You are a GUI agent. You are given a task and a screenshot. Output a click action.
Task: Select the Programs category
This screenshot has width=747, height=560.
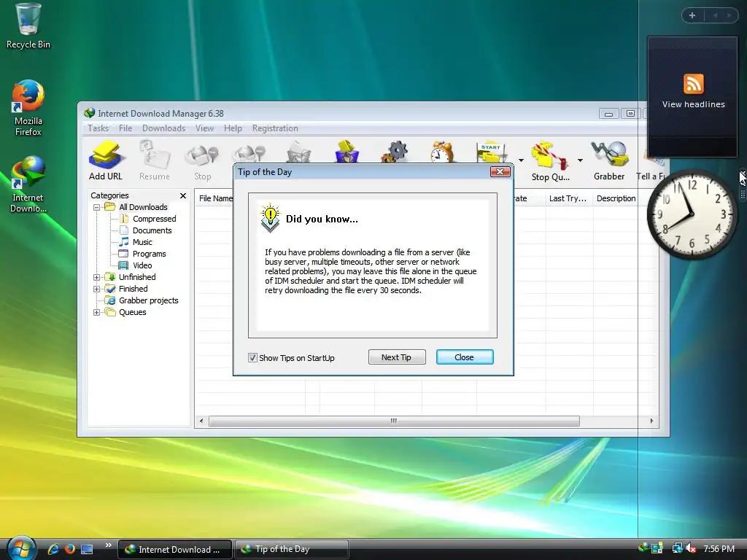(x=142, y=254)
